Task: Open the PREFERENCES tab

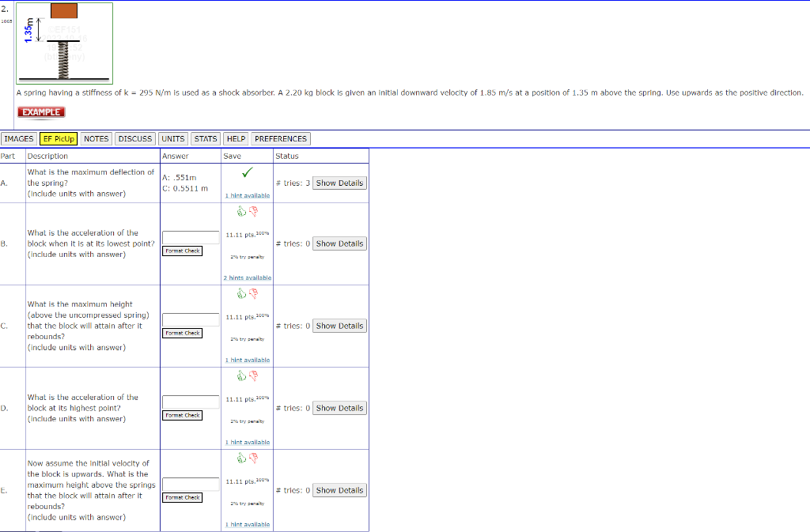Action: [281, 139]
